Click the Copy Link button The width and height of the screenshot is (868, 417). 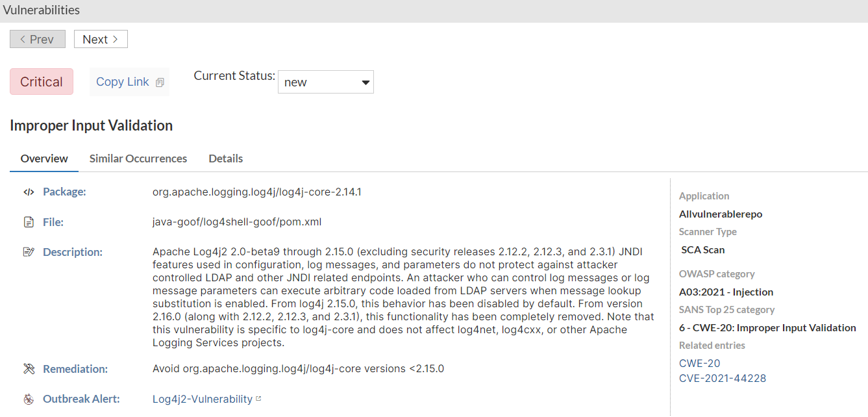coord(122,81)
